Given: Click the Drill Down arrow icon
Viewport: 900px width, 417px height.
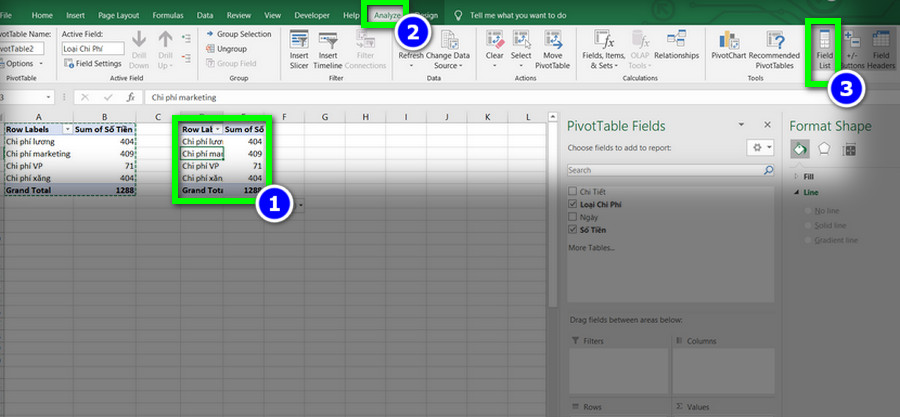Looking at the screenshot, I should tap(138, 40).
